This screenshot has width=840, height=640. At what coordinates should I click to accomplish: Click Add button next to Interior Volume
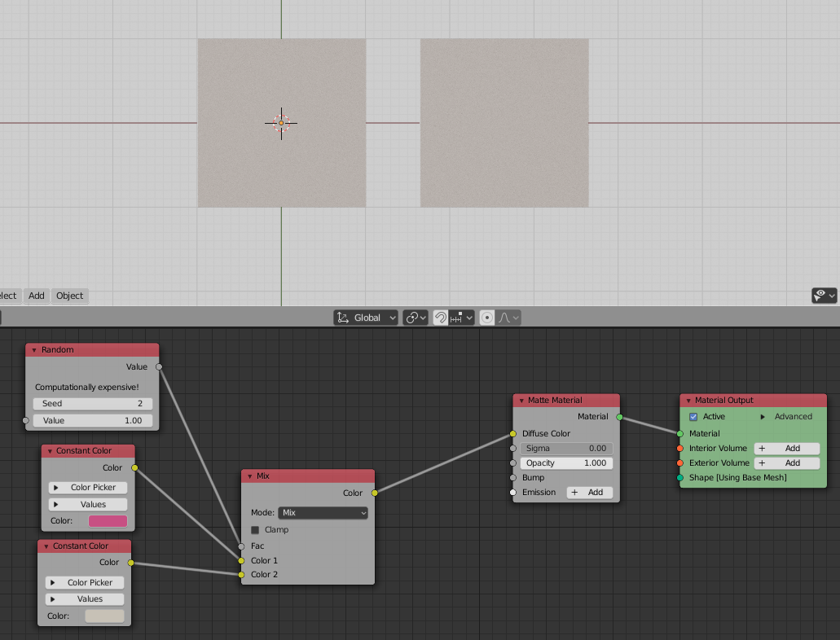click(x=786, y=449)
